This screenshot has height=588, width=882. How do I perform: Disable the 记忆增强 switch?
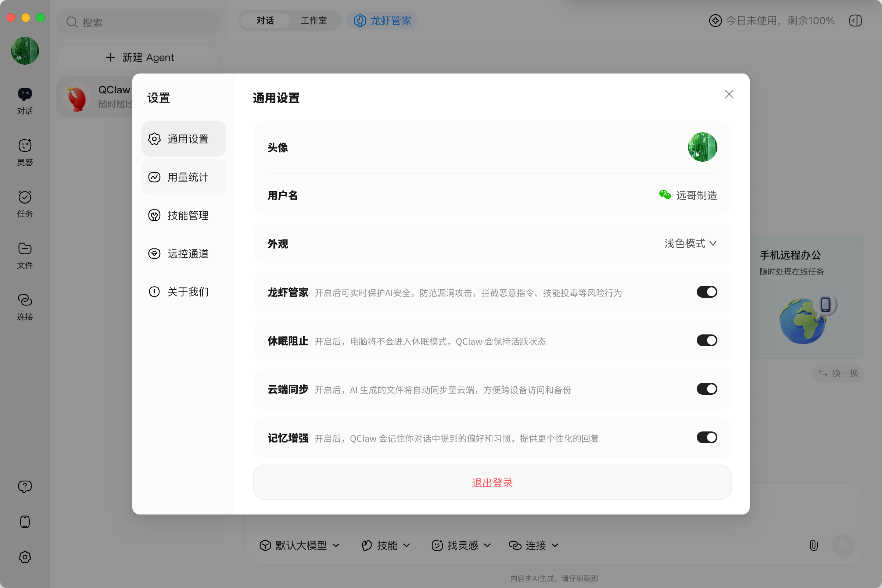706,437
